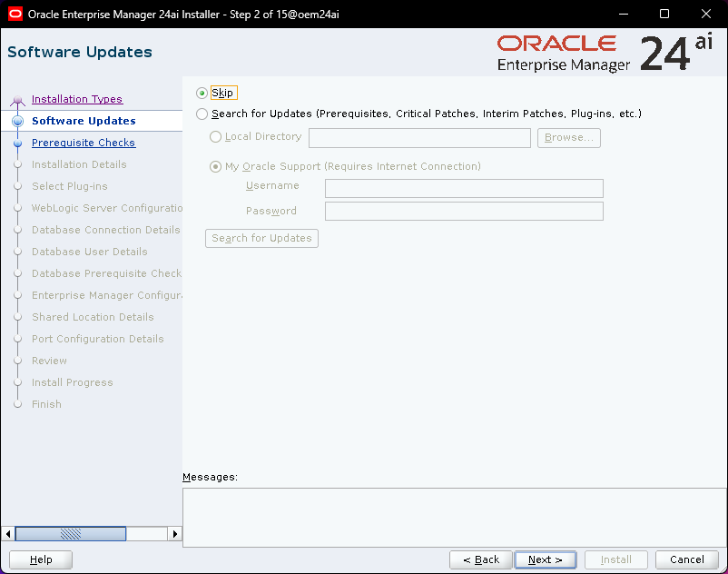Choose Search for Updates radio option
Screen dimensions: 728x574
[x=202, y=114]
